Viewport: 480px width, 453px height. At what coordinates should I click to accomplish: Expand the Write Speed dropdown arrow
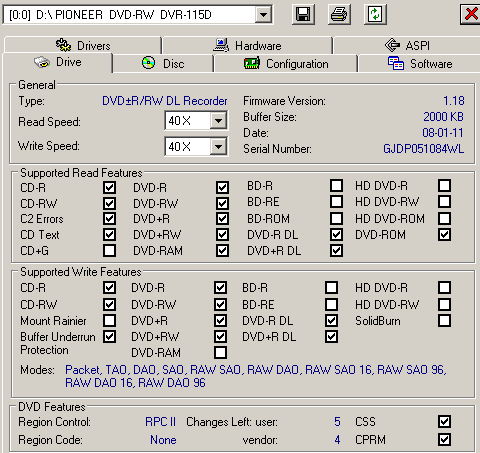[x=218, y=146]
